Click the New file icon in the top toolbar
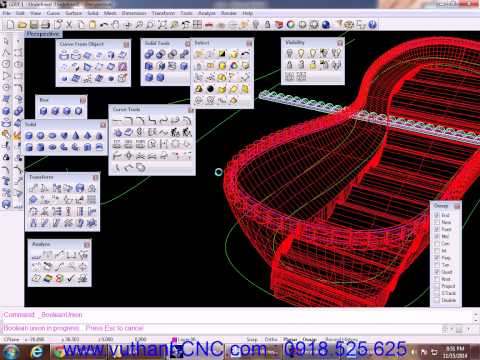 coord(10,25)
